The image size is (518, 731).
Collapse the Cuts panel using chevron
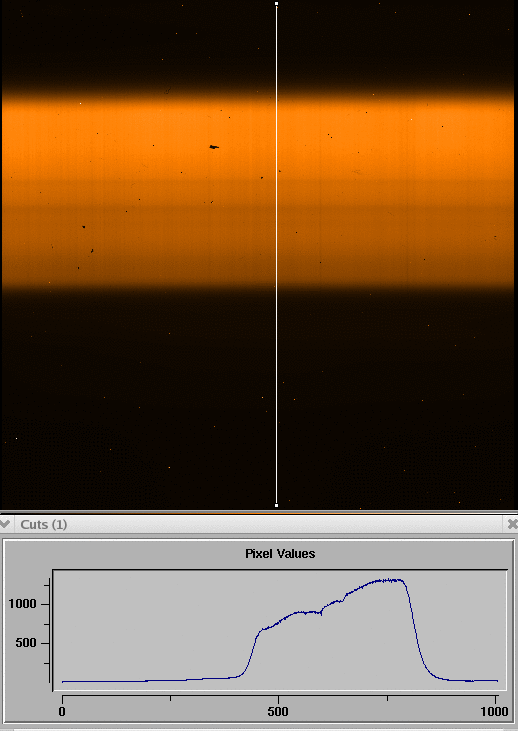click(5, 524)
